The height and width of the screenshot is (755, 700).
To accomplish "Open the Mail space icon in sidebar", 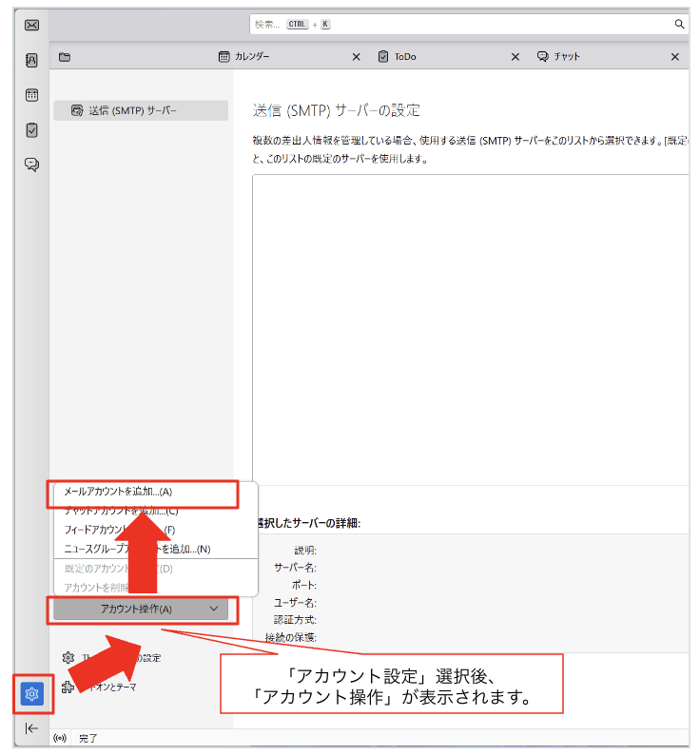I will (31, 25).
